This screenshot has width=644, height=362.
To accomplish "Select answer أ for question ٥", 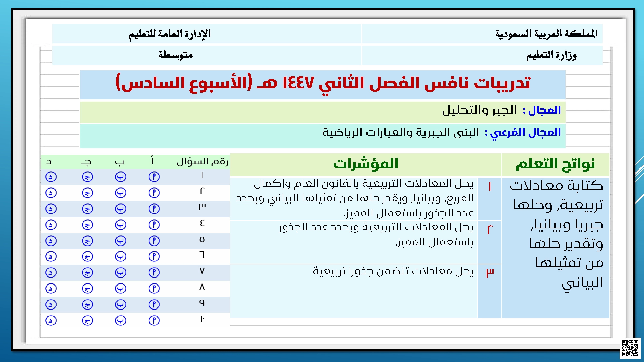I will [154, 241].
